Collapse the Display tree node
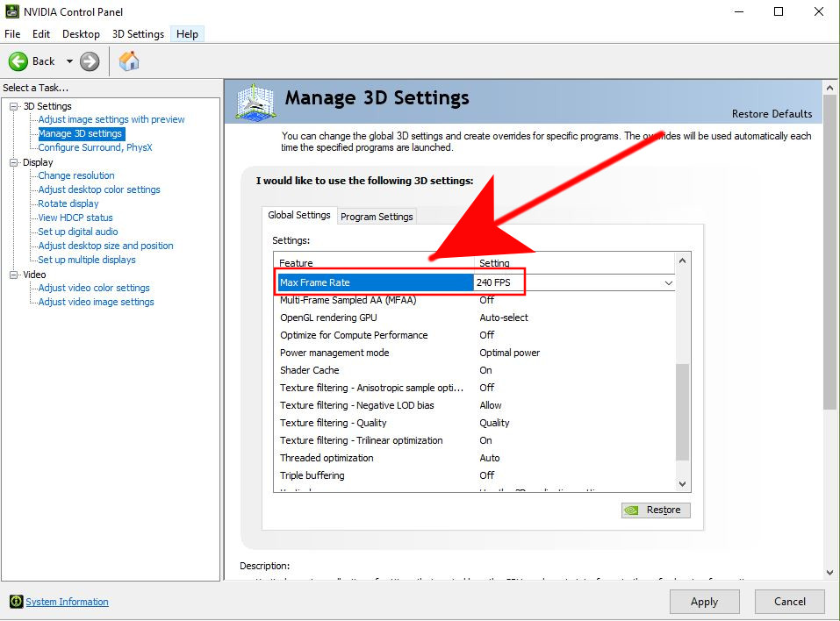Image resolution: width=840 pixels, height=621 pixels. [13, 162]
